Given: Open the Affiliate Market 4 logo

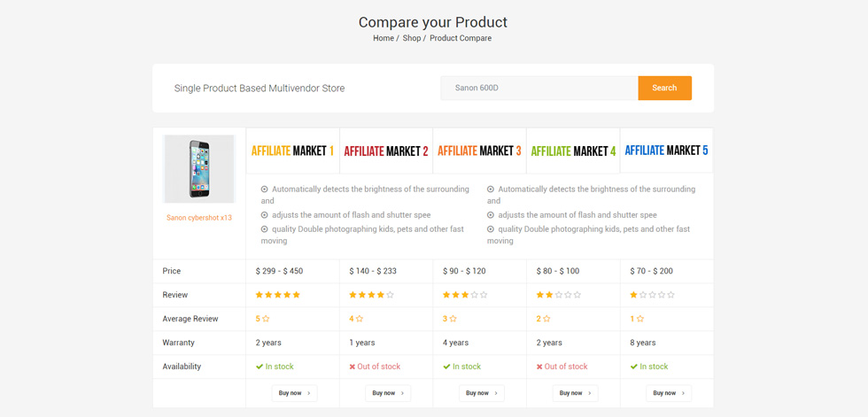Looking at the screenshot, I should pos(573,151).
